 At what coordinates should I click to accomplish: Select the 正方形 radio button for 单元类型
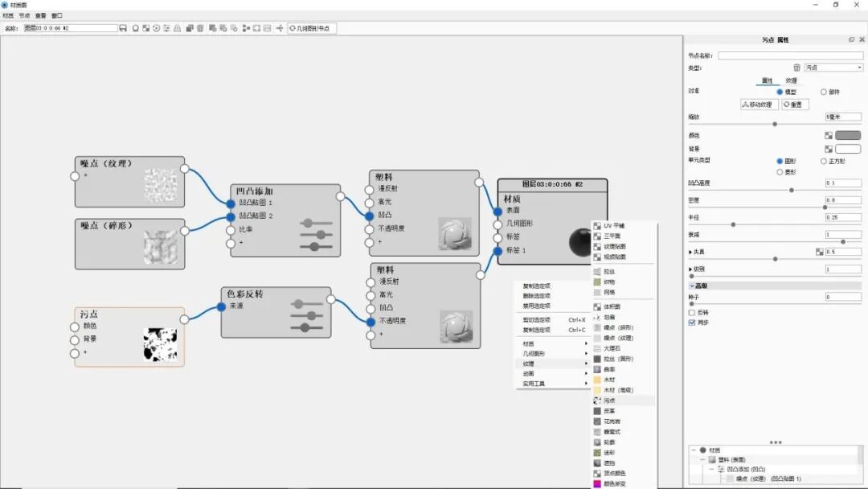[x=822, y=161]
